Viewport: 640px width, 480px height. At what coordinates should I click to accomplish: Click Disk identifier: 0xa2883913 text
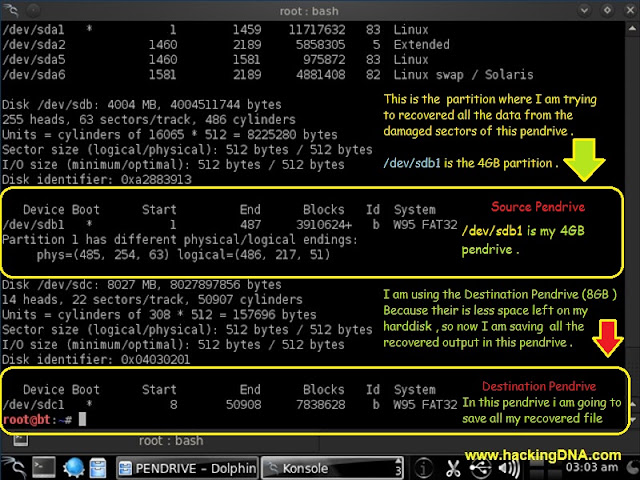(x=97, y=180)
